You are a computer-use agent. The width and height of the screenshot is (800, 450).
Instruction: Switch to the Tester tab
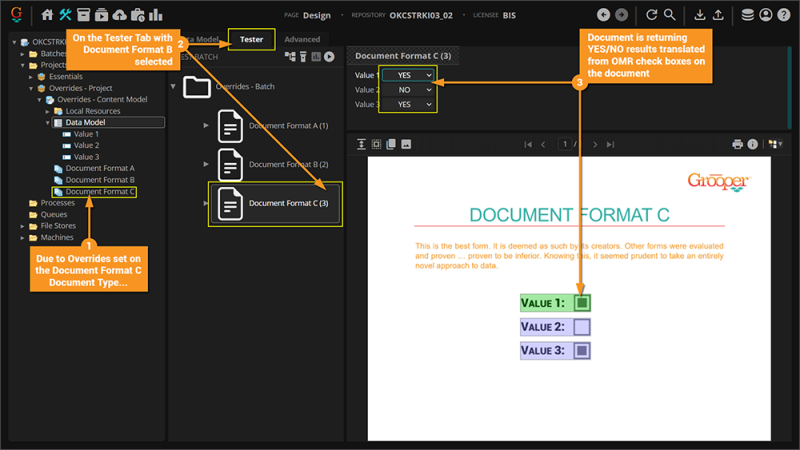tap(252, 39)
